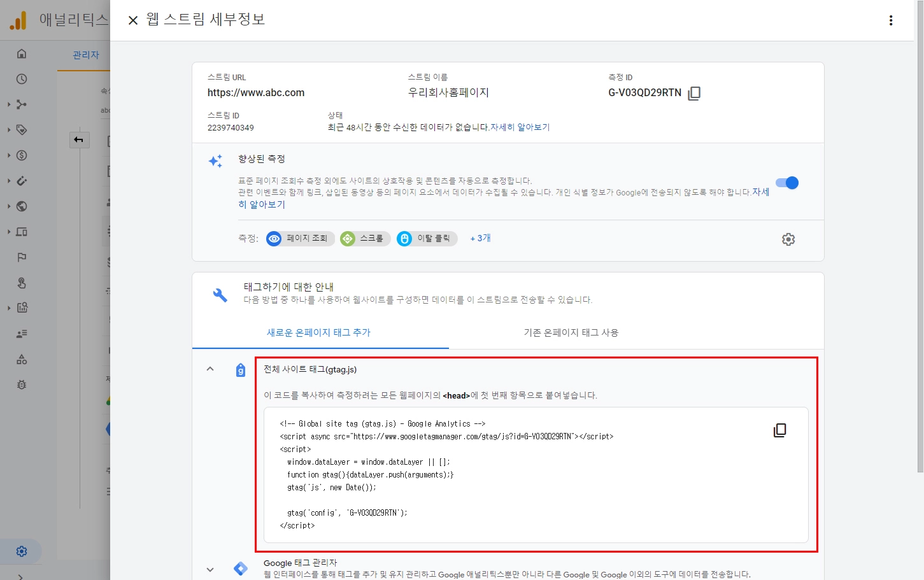
Task: Click the Google Tag Manager diamond icon
Action: (241, 569)
